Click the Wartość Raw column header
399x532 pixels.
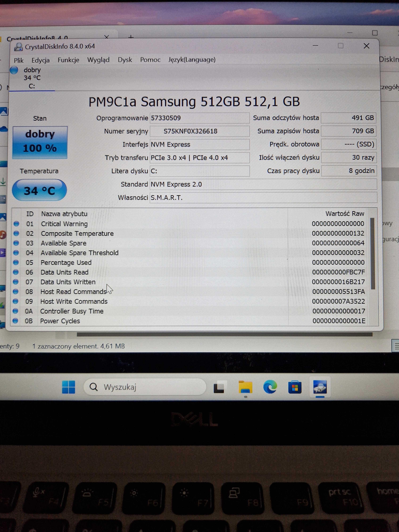[x=345, y=214]
